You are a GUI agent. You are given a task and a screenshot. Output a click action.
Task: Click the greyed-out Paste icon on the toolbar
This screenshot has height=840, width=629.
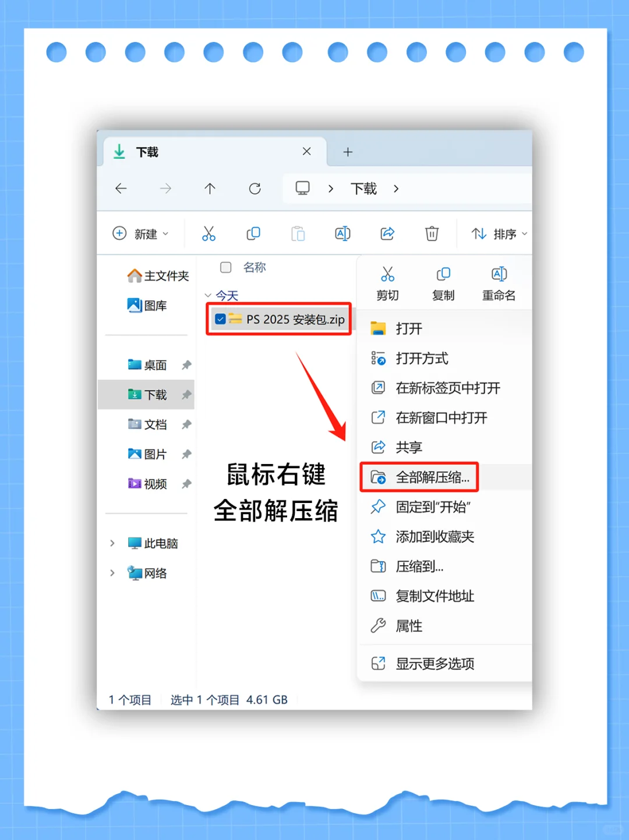coord(298,233)
